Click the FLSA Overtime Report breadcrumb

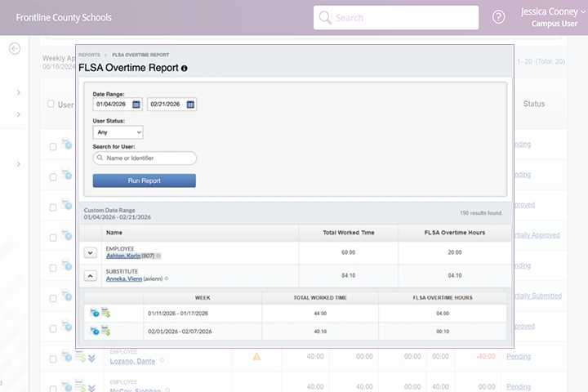tap(140, 55)
